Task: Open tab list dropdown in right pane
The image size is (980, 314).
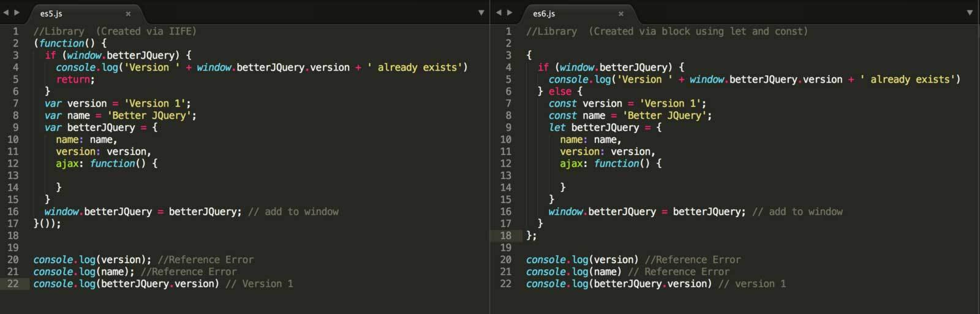Action: (x=970, y=13)
